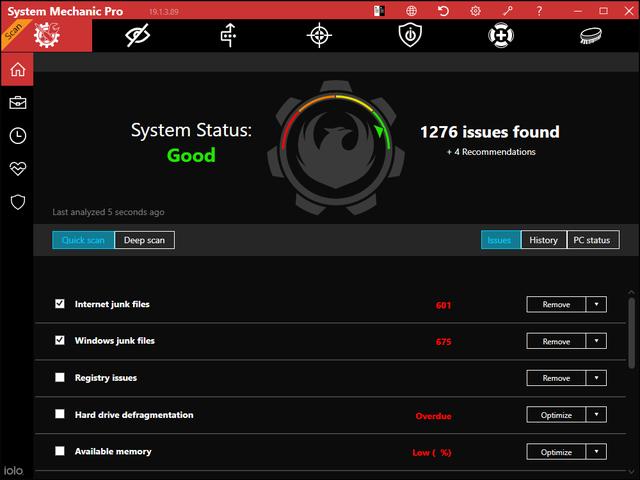Click the key license icon in title bar
The height and width of the screenshot is (480, 640).
pos(507,11)
